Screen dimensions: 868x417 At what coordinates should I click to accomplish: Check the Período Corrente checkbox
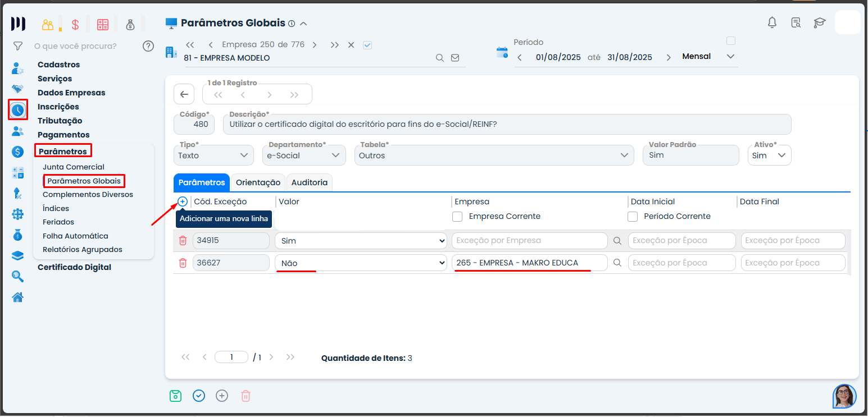pyautogui.click(x=633, y=216)
